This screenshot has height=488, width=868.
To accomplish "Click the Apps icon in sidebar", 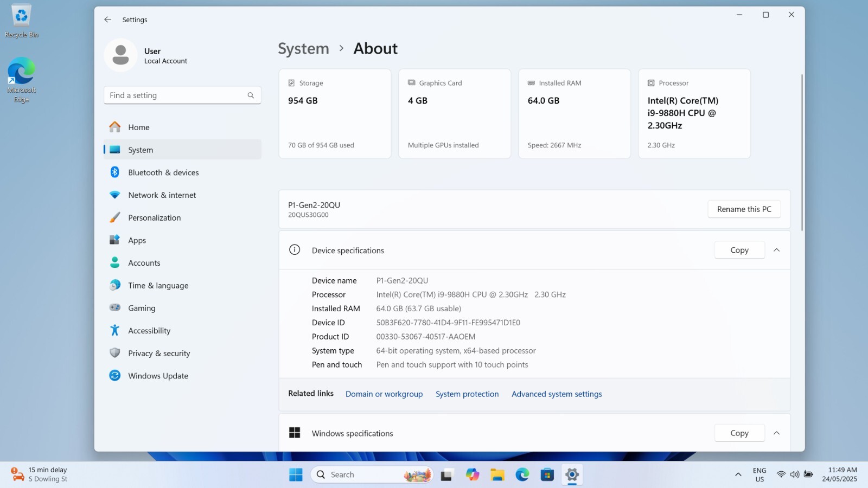I will point(115,240).
